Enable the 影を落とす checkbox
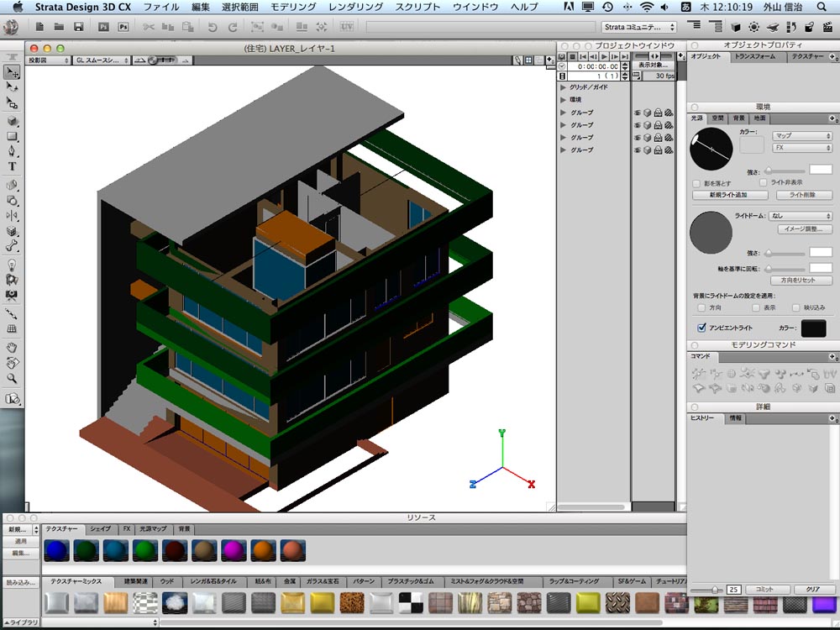 pyautogui.click(x=696, y=183)
